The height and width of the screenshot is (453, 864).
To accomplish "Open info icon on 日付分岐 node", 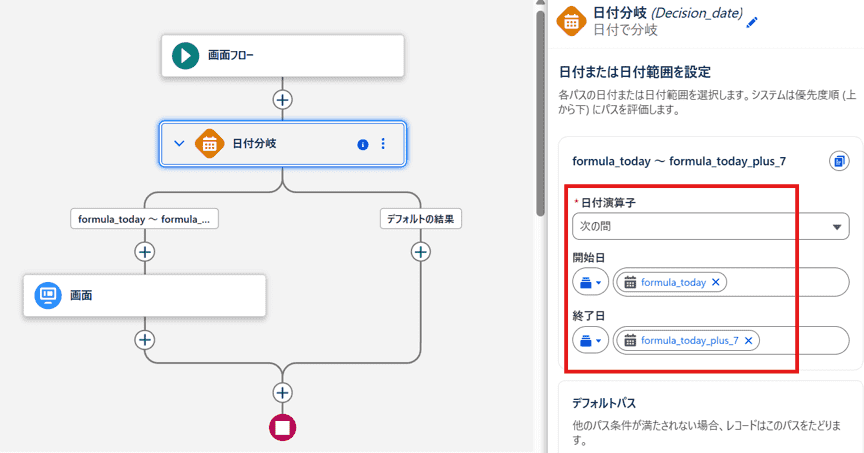I will 363,144.
